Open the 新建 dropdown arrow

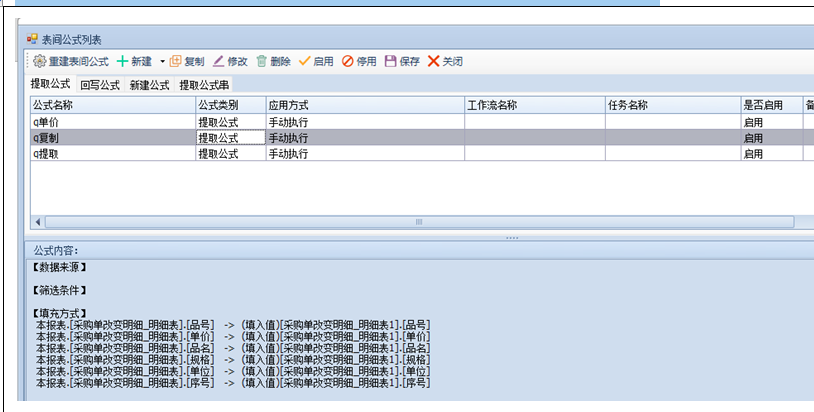pyautogui.click(x=162, y=62)
